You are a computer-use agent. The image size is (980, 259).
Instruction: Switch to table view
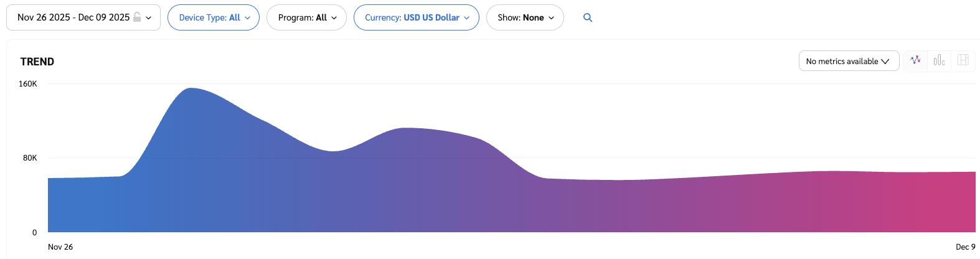(x=963, y=60)
